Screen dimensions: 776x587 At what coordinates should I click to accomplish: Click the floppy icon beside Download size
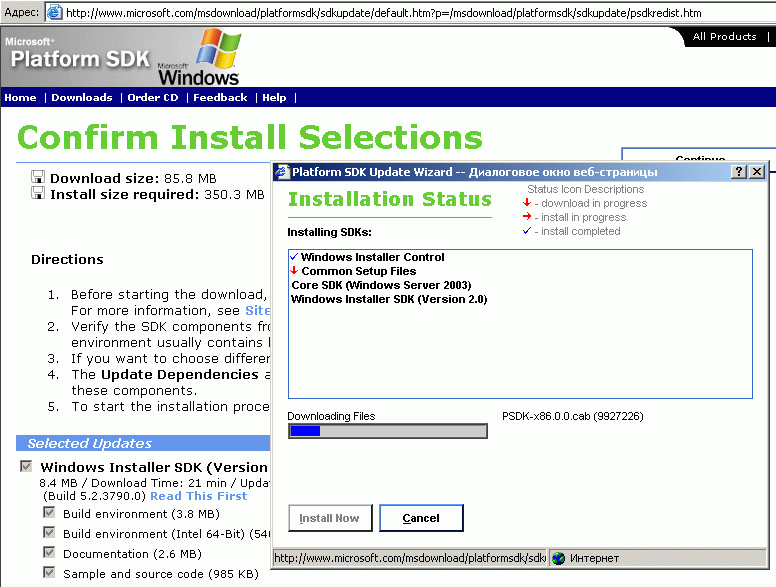38,177
